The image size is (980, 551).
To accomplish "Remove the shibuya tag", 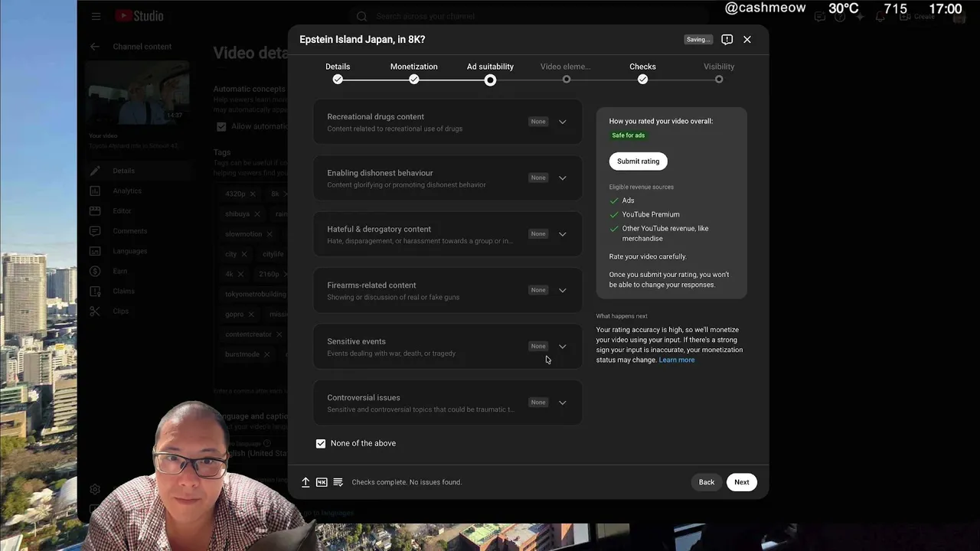I will [x=257, y=214].
